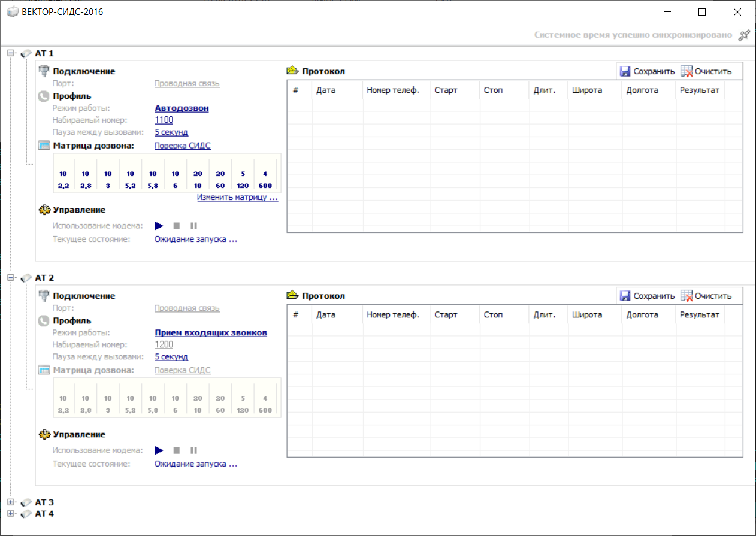Screen dimensions: 756x536
Task: Collapse the AT 2 tree node
Action: click(11, 278)
